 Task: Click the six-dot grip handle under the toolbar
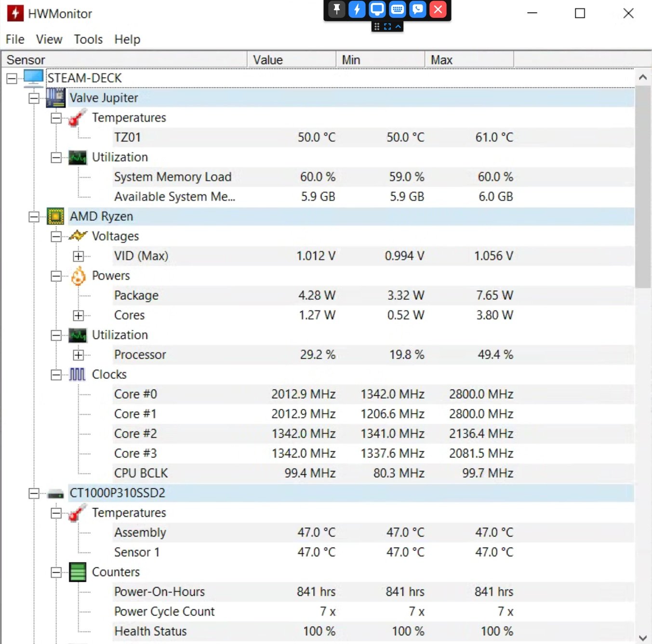tap(377, 27)
